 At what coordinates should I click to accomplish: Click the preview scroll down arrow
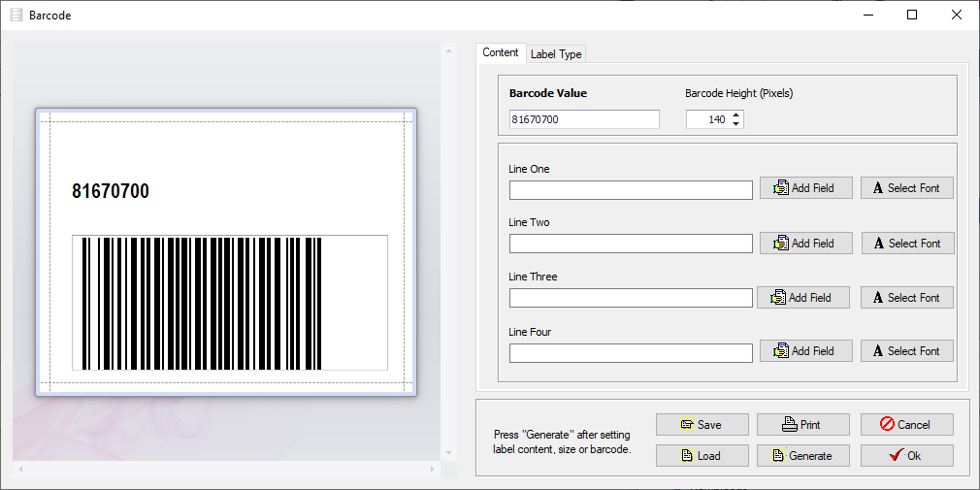(x=448, y=454)
